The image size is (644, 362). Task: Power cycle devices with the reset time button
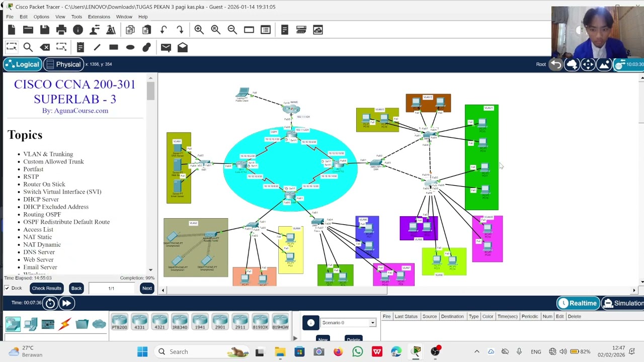pyautogui.click(x=50, y=303)
